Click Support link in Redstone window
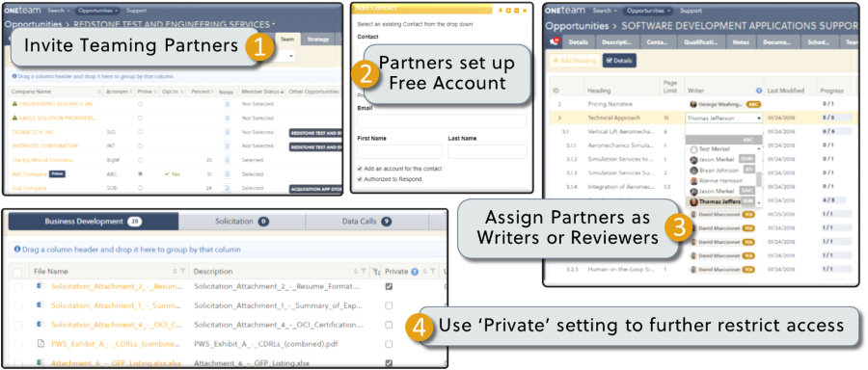Screen dimensions: 868x370 (x=136, y=11)
